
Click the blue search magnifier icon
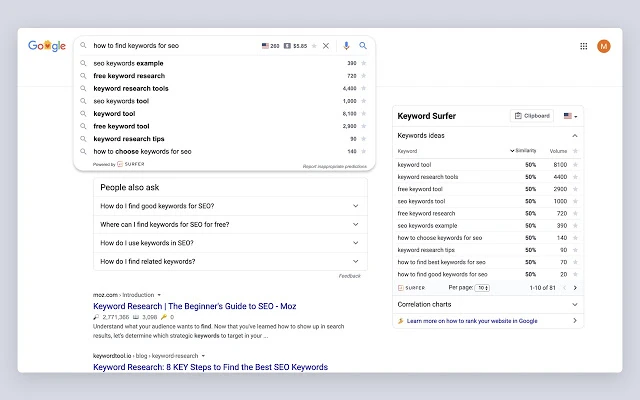(x=363, y=46)
